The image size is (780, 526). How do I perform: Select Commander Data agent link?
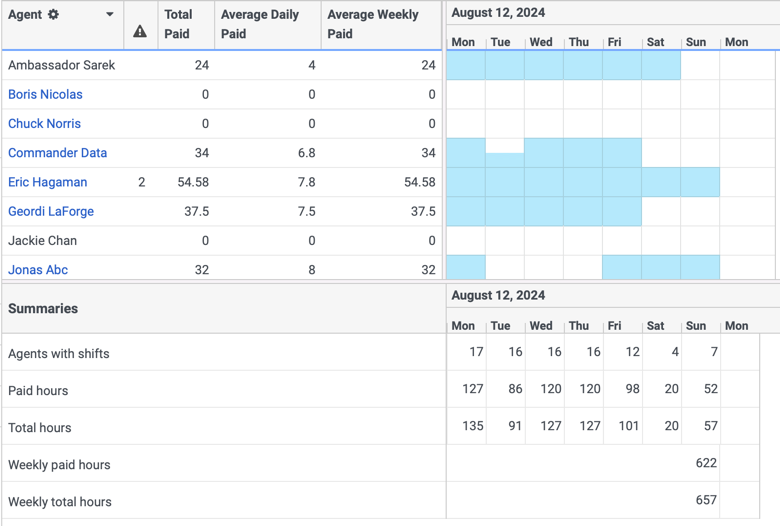57,153
